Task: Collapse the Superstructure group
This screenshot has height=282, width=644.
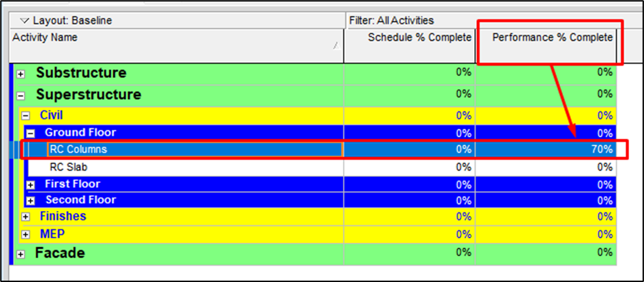Action: [x=20, y=96]
